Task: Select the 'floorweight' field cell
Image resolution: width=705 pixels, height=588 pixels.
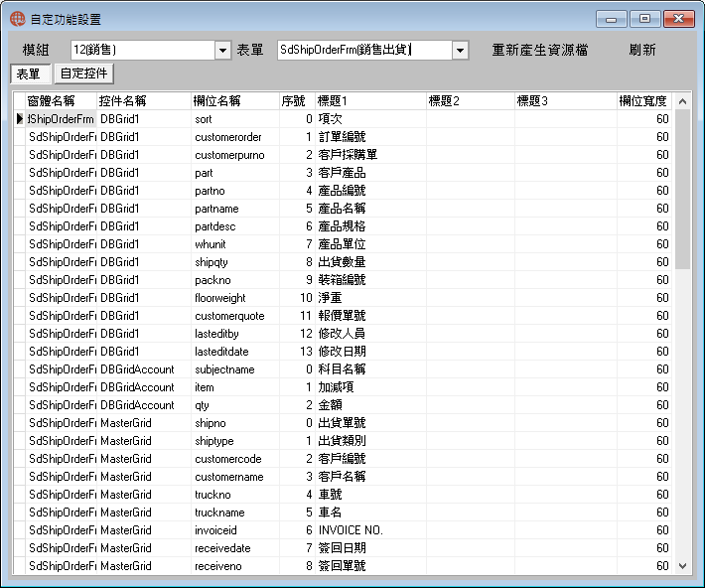Action: (x=235, y=298)
